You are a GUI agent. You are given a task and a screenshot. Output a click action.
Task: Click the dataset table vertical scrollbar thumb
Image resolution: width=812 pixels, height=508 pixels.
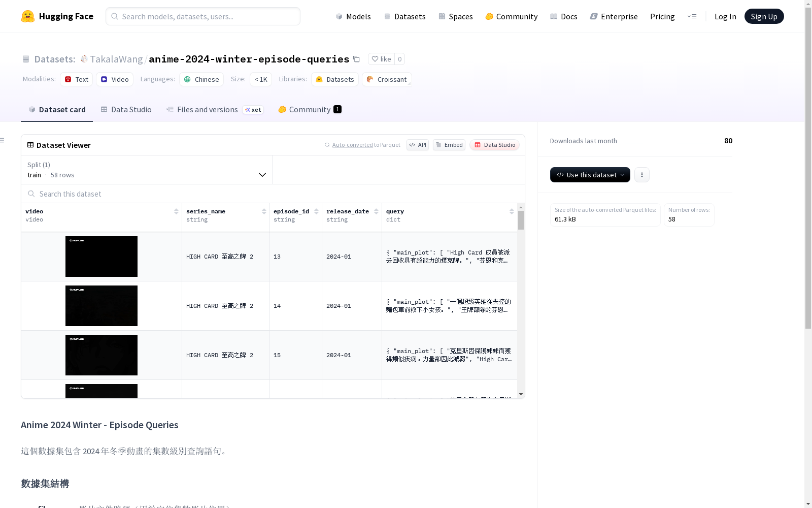(521, 220)
